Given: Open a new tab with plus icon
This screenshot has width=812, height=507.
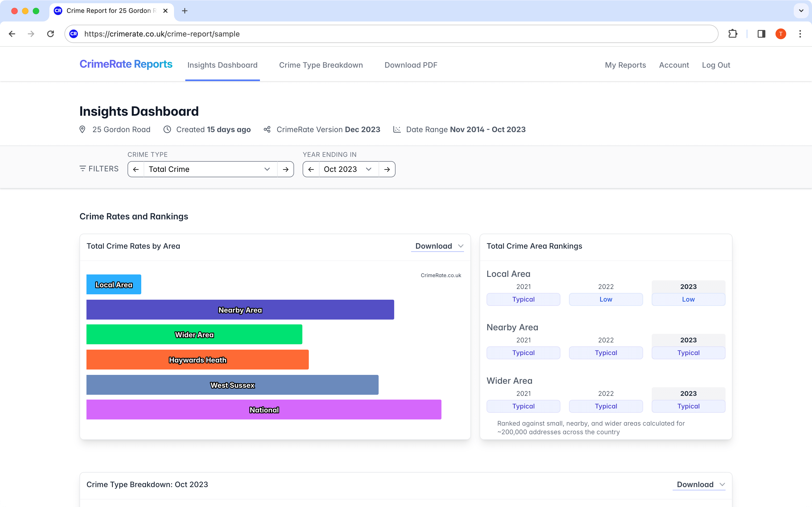Looking at the screenshot, I should click(185, 11).
